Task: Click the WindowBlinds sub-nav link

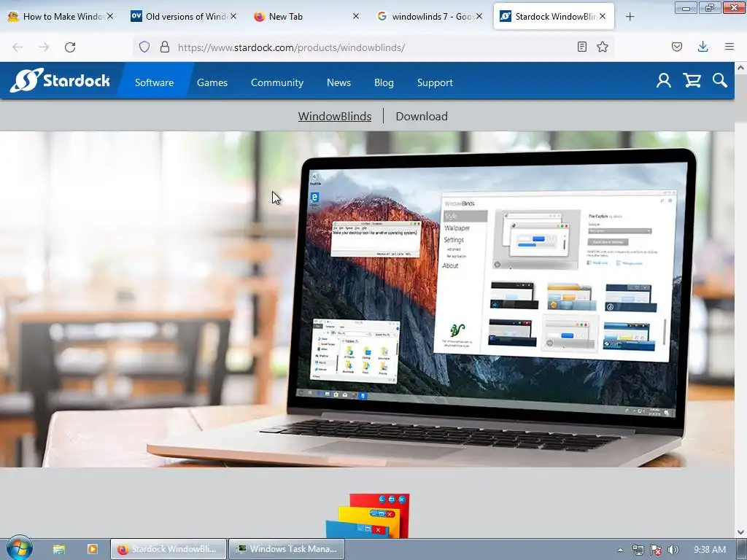Action: click(334, 116)
